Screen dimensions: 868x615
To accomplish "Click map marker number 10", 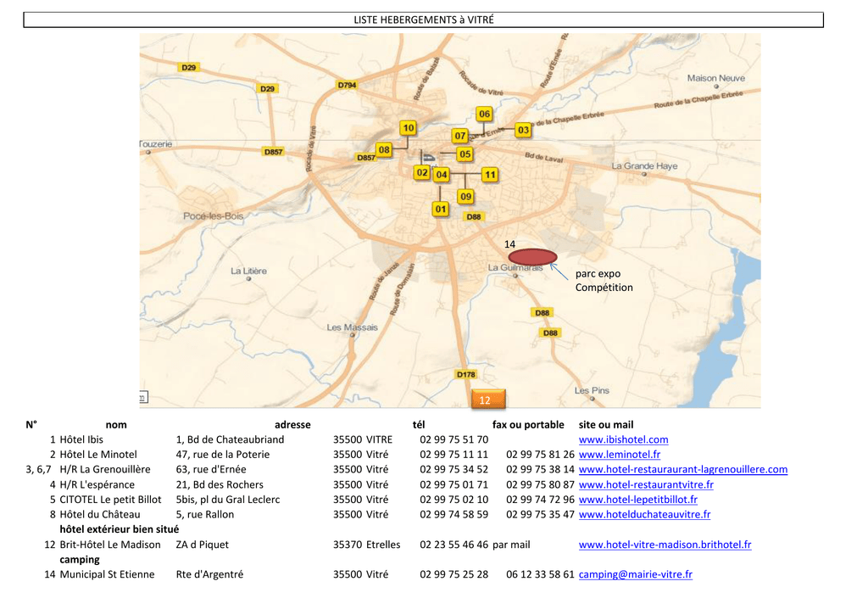I will point(408,128).
